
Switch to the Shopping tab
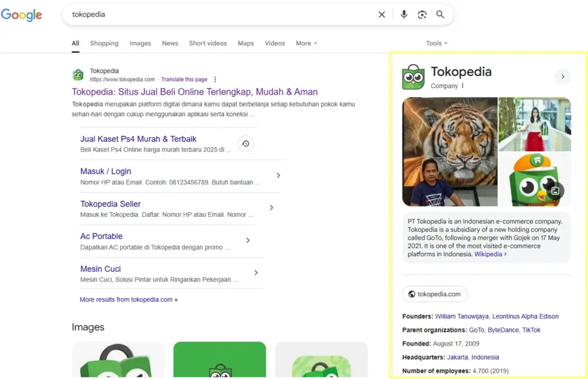[105, 43]
